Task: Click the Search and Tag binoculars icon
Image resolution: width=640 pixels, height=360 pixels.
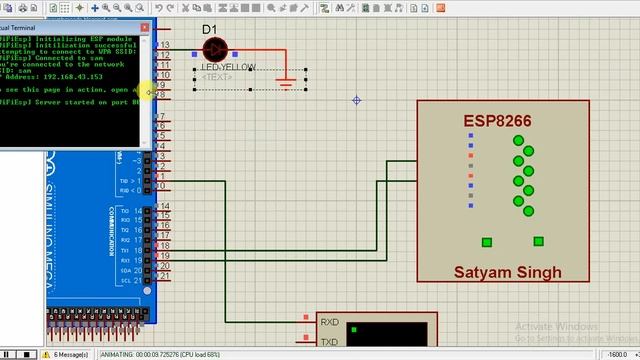Action: [339, 8]
